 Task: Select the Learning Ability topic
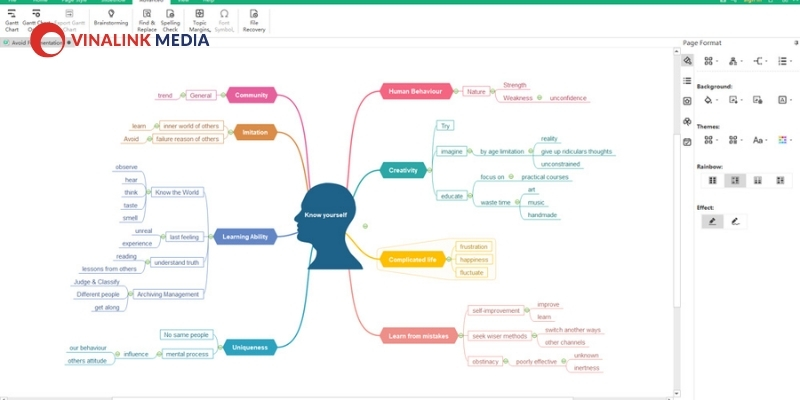[245, 237]
